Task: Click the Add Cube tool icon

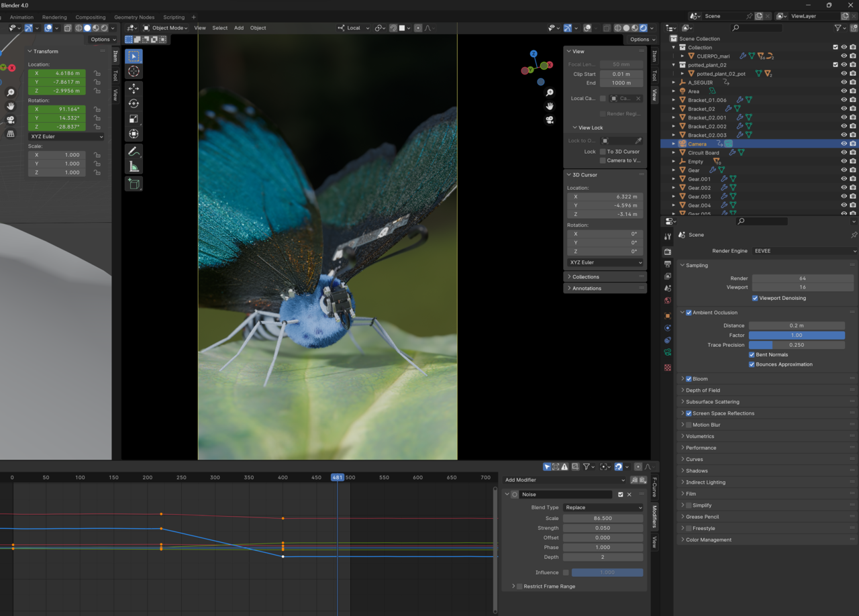Action: pyautogui.click(x=134, y=184)
